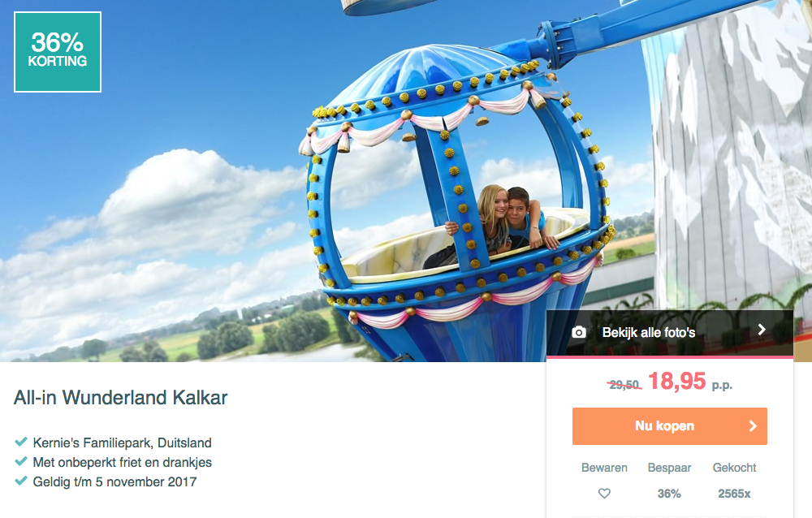
Task: Click the Bespaar 36% savings indicator
Action: pyautogui.click(x=669, y=481)
